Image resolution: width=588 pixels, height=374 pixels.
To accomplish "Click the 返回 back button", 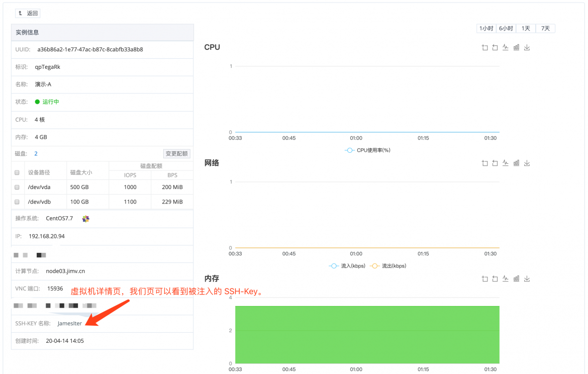I will click(x=28, y=13).
